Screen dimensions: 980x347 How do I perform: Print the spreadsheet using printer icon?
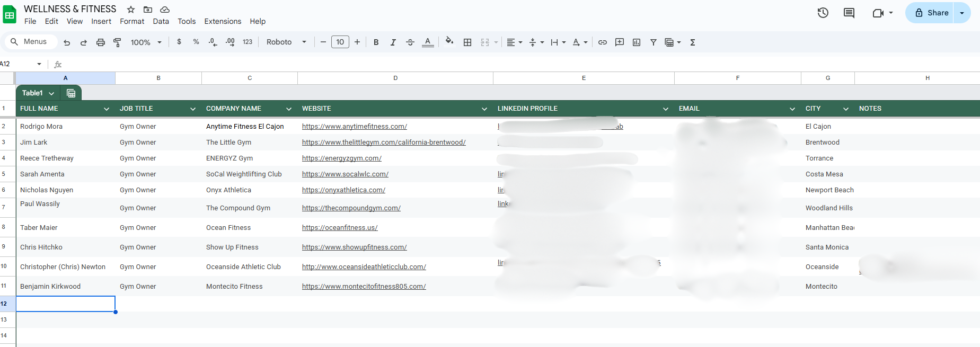click(100, 42)
